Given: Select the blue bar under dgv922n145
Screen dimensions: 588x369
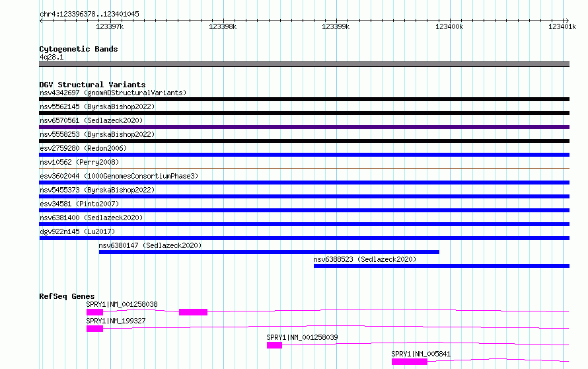Looking at the screenshot, I should point(304,238).
